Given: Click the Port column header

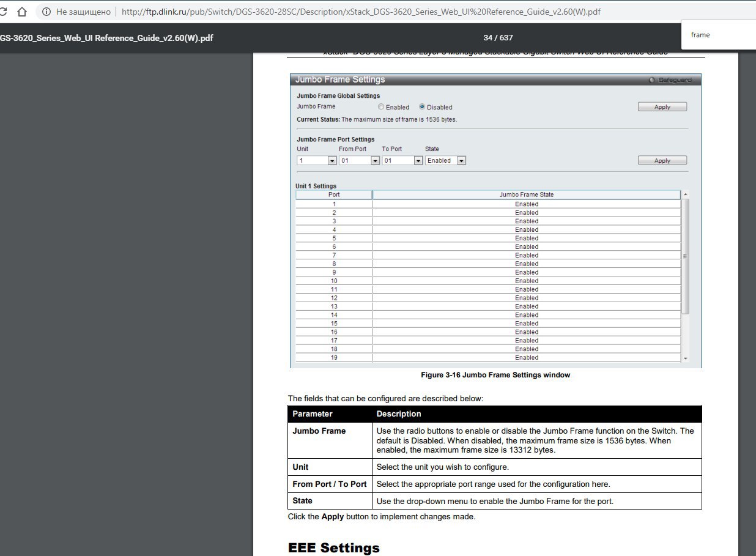Looking at the screenshot, I should (x=334, y=195).
